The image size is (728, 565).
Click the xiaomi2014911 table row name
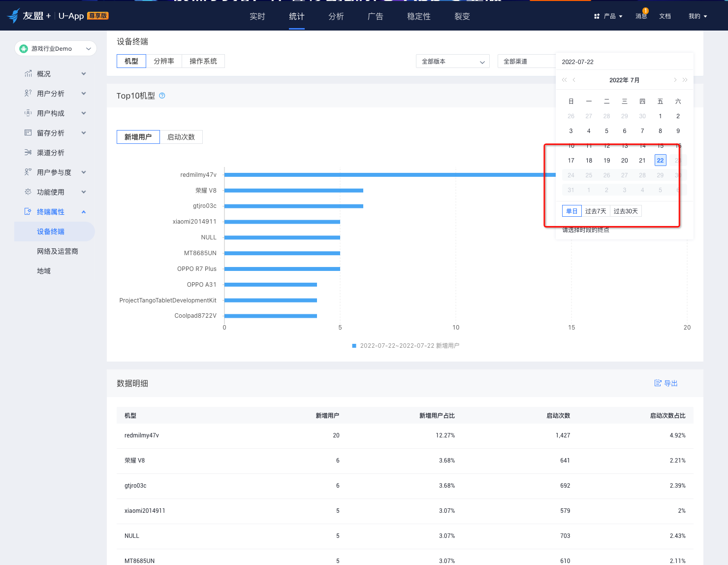[145, 511]
